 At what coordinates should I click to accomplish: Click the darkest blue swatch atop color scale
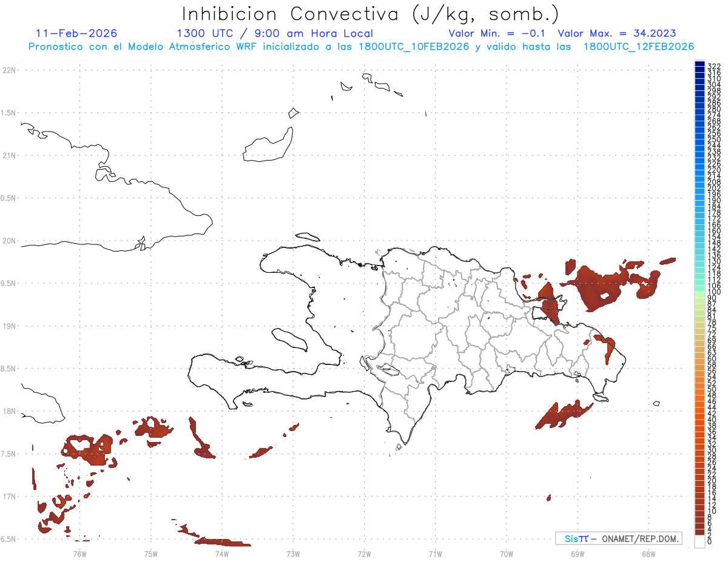coord(699,64)
